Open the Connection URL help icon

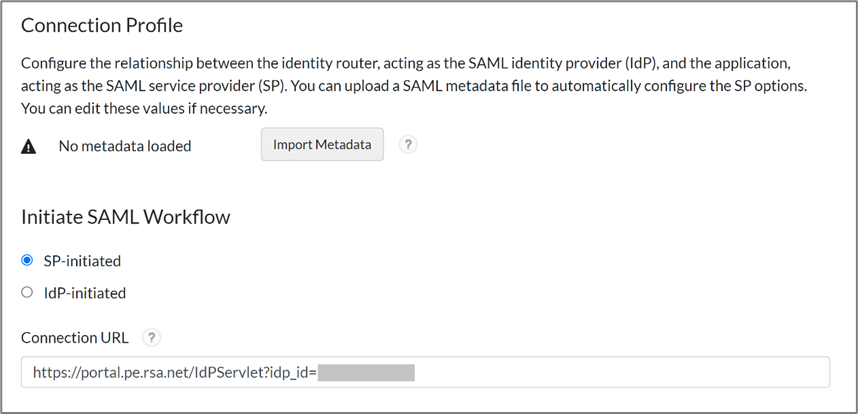coord(150,337)
